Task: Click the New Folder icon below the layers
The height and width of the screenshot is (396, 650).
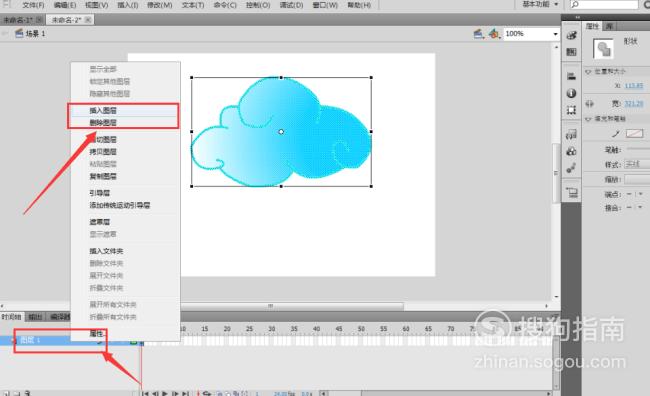Action: tap(17, 393)
